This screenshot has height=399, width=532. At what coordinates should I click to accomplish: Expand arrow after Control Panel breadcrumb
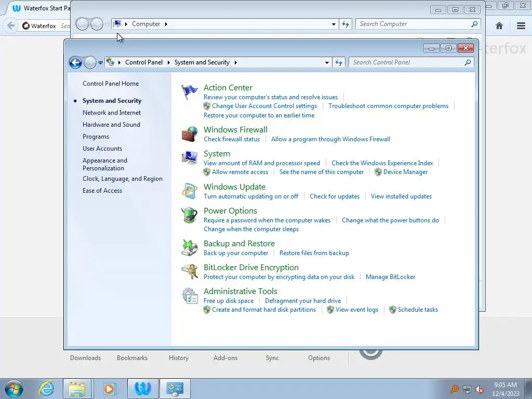[x=169, y=62]
